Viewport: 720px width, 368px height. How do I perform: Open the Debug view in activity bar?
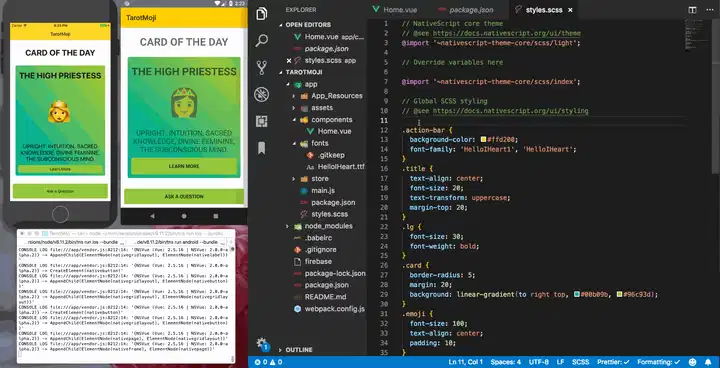pos(262,95)
